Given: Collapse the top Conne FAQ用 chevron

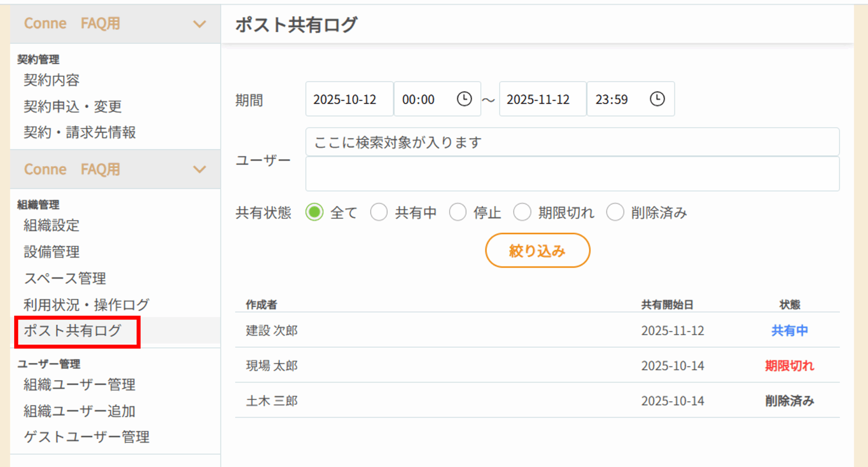Looking at the screenshot, I should (199, 24).
